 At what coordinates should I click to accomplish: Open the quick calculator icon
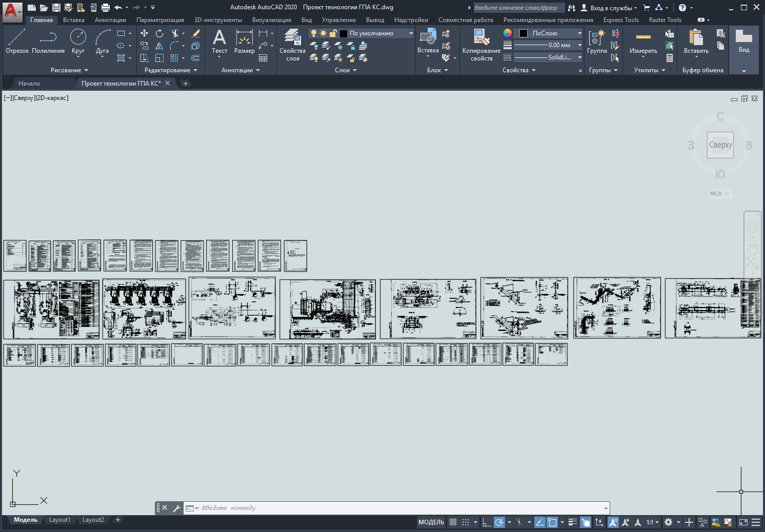[670, 58]
